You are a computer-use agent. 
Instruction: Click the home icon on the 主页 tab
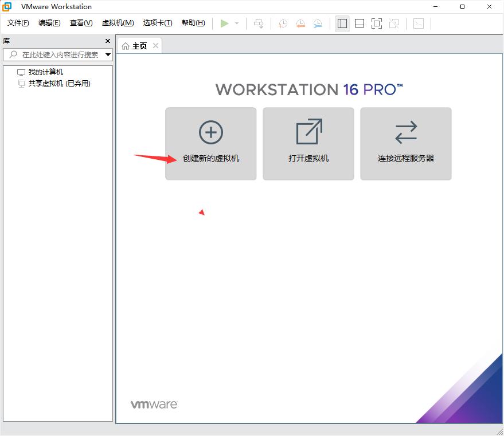(126, 46)
